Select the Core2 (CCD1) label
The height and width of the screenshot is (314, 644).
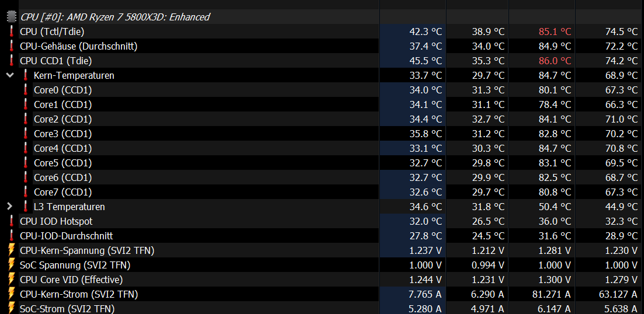pyautogui.click(x=63, y=119)
